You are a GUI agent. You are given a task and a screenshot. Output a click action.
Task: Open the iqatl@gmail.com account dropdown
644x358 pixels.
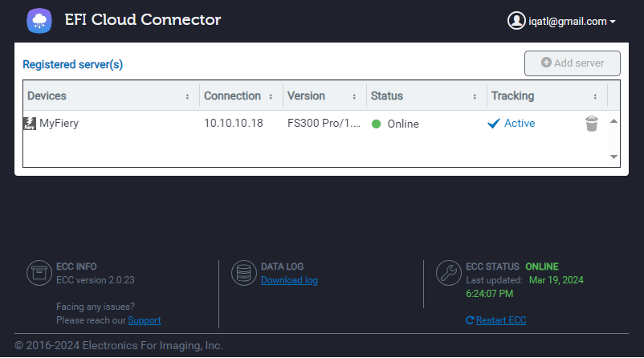(x=572, y=22)
